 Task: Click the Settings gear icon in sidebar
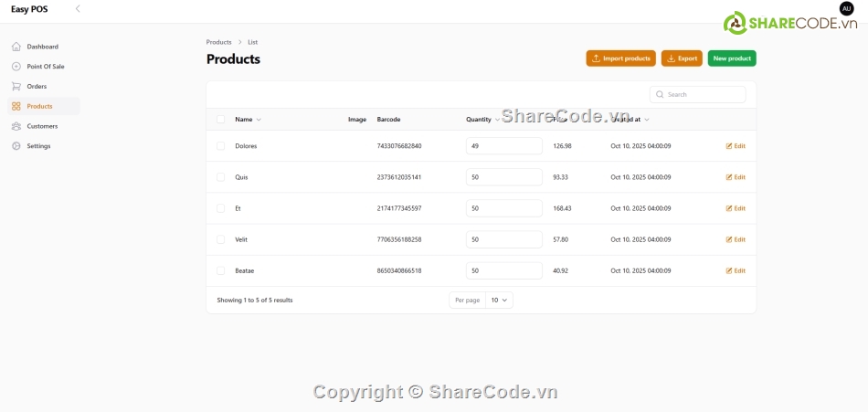coord(16,146)
